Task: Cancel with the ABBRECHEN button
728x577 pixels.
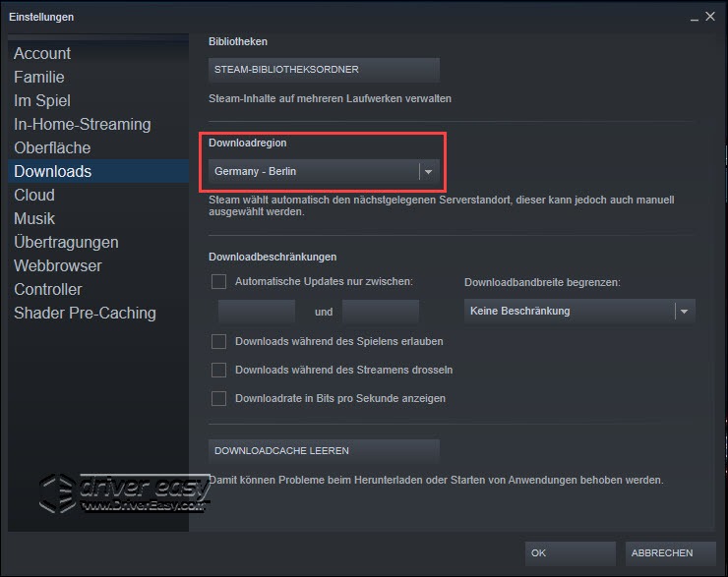Action: (x=670, y=553)
